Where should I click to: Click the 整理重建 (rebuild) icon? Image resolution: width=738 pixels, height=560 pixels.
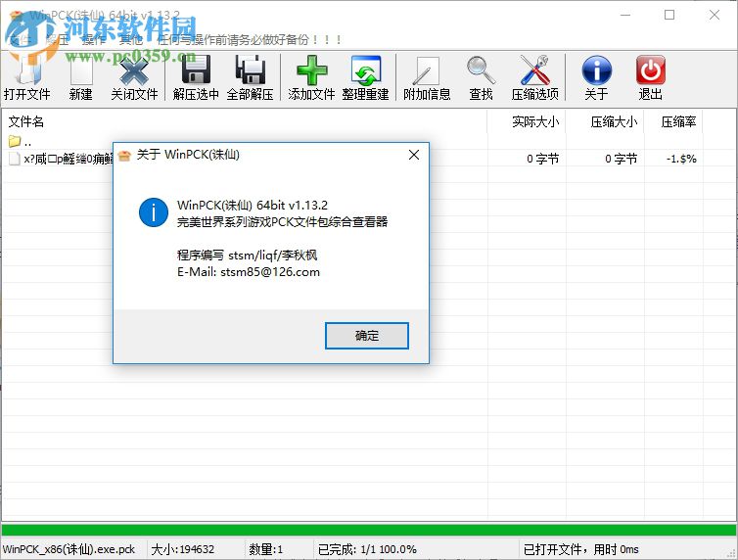point(366,70)
